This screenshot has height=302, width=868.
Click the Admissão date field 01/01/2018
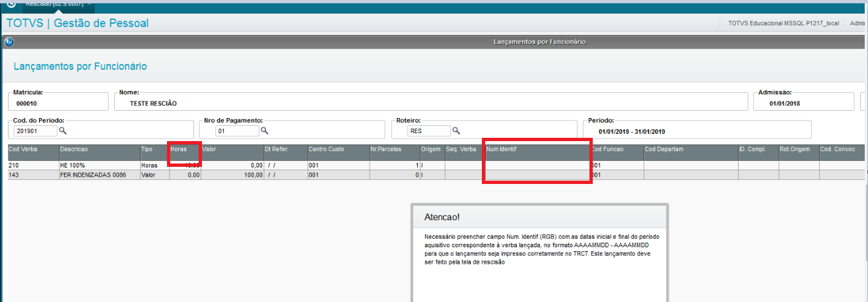tap(805, 102)
